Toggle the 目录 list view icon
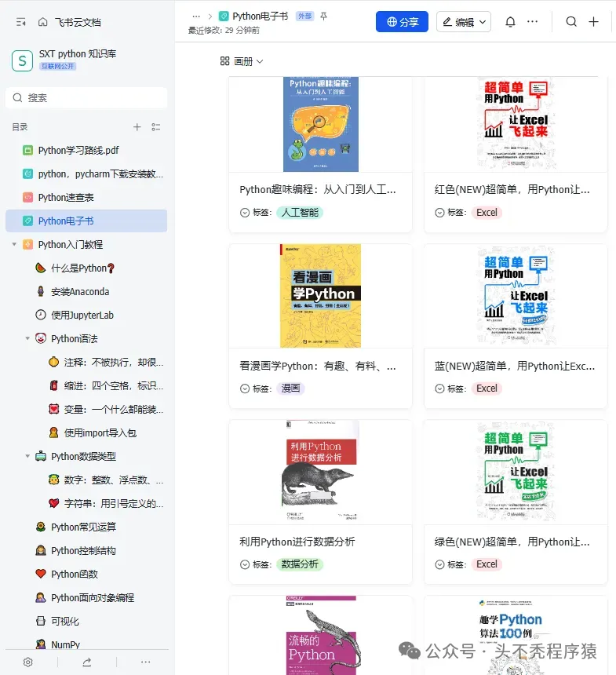 [156, 127]
